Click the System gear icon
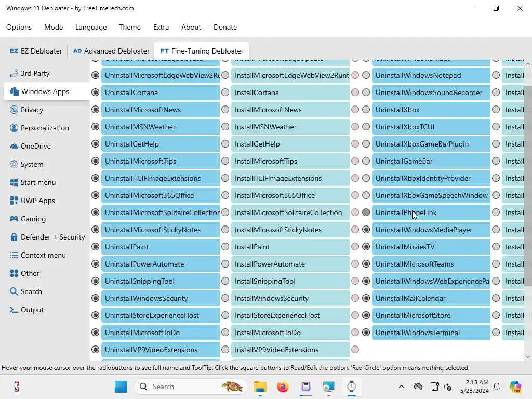Viewport: 532px width, 399px height. pos(14,164)
